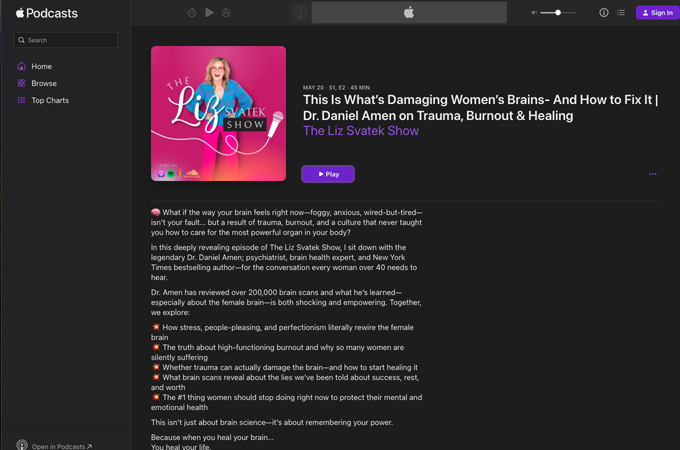Click the 'MAY 20 · S1, E2 · 45 MIN' line
The width and height of the screenshot is (680, 450).
[x=337, y=88]
